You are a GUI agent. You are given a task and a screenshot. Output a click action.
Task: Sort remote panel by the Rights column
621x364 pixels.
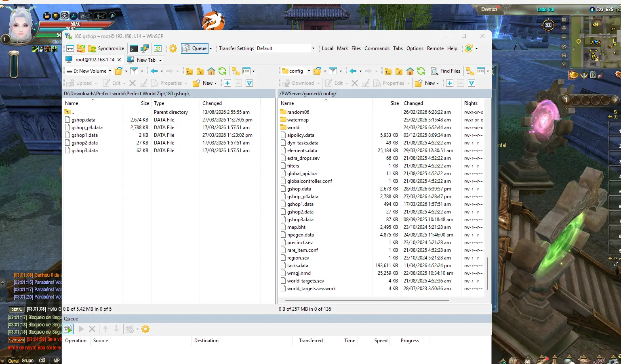[x=471, y=103]
